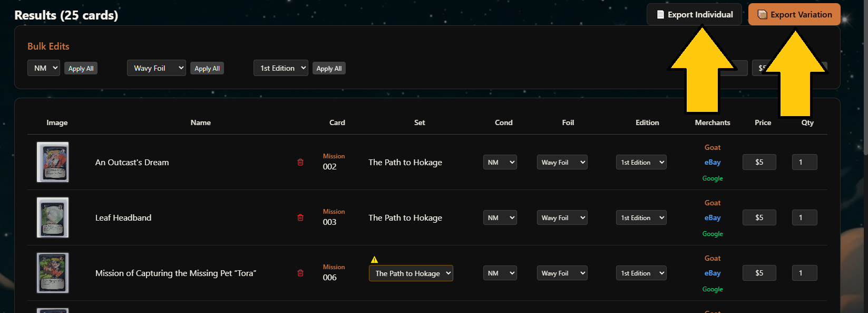
Task: Click the Export Individual button
Action: 694,15
